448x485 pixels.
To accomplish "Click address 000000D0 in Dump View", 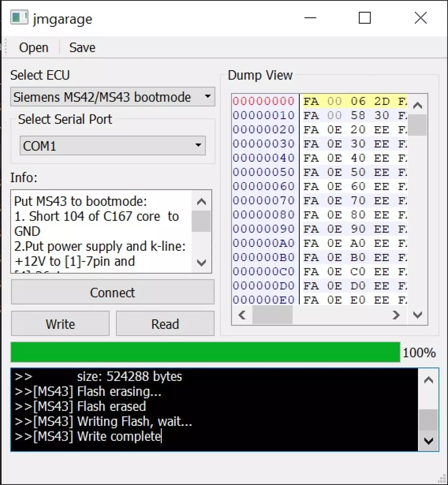I will pyautogui.click(x=263, y=286).
